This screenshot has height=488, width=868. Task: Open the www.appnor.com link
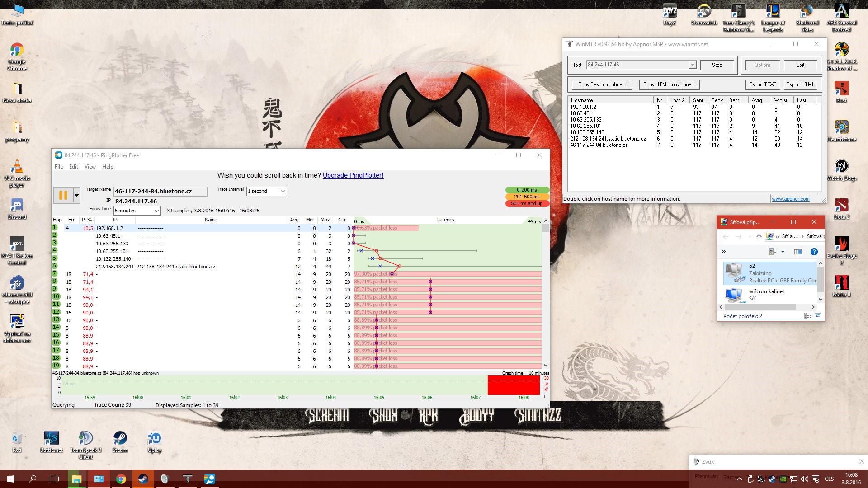pos(790,199)
